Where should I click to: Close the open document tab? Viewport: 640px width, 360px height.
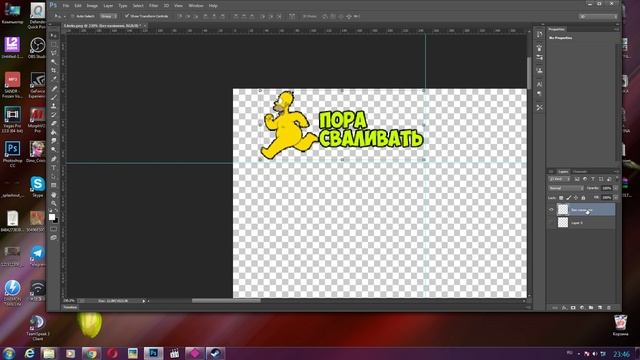145,26
